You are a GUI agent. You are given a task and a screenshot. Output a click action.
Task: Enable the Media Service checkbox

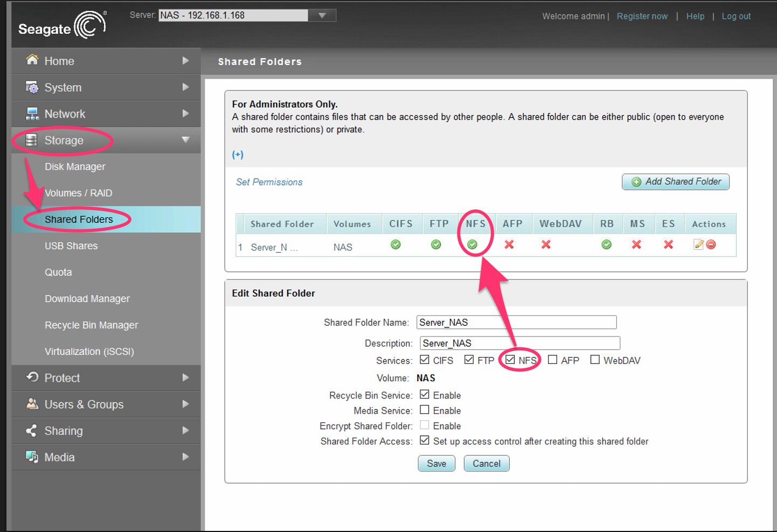pos(425,410)
